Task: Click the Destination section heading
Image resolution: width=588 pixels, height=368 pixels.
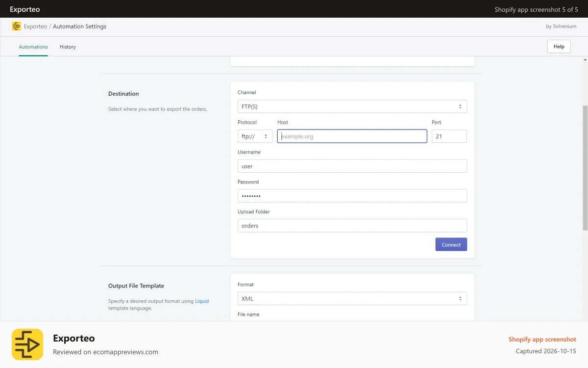Action: point(123,94)
